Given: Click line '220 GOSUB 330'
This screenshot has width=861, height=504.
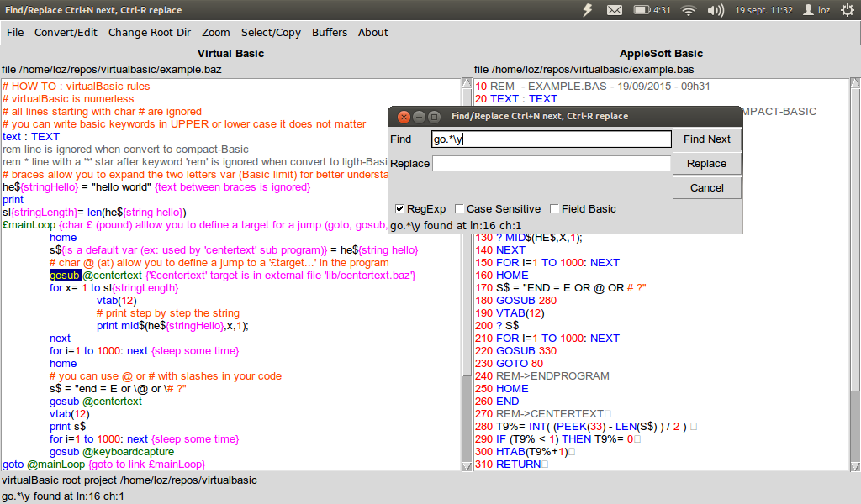Looking at the screenshot, I should tap(516, 351).
